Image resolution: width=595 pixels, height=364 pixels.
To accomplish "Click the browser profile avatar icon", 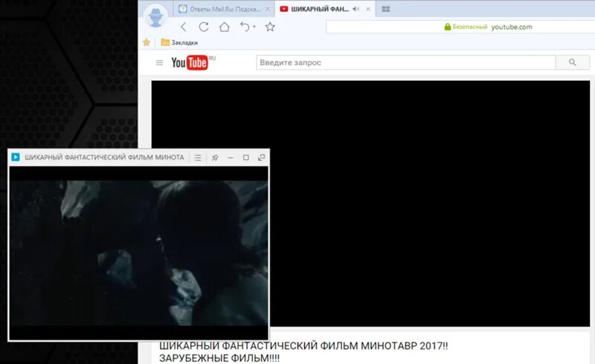I will coord(155,16).
